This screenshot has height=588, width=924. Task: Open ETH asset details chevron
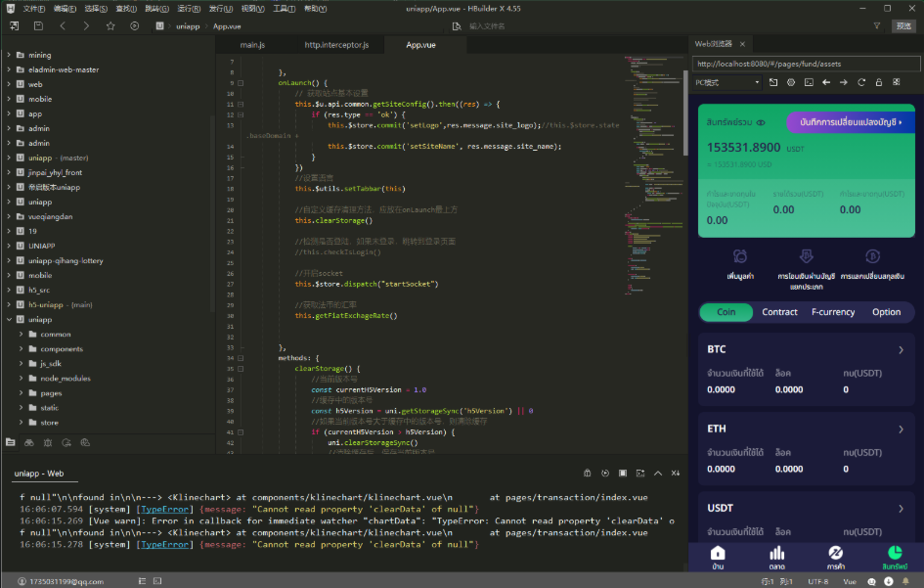(901, 430)
